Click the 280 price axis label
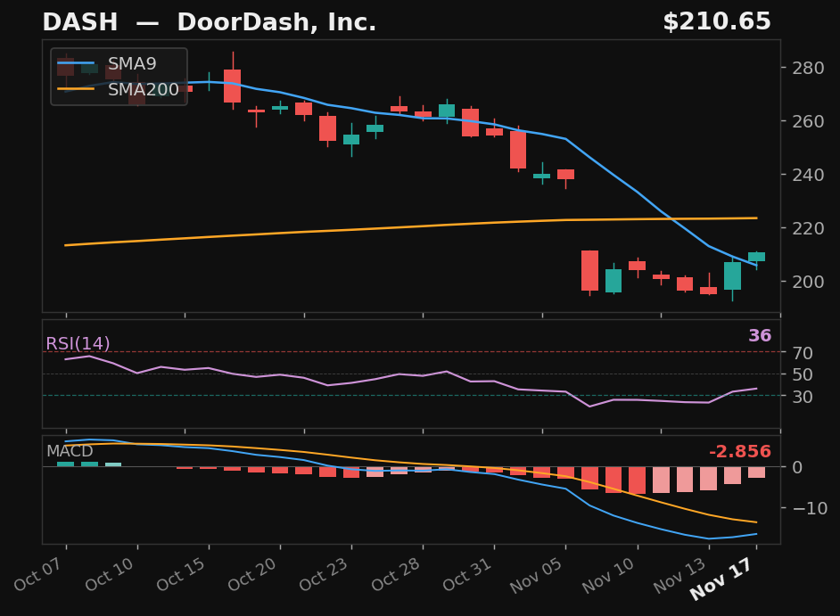Image resolution: width=840 pixels, height=616 pixels. click(x=809, y=68)
